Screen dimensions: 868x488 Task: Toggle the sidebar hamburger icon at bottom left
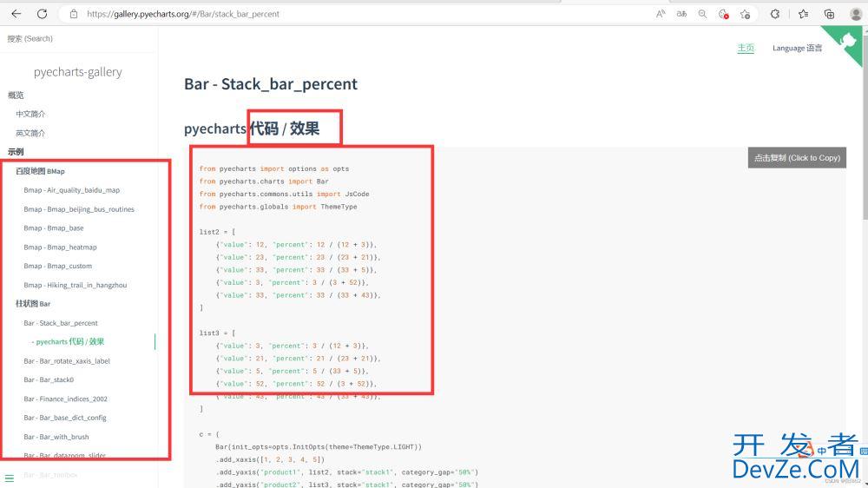pyautogui.click(x=10, y=478)
